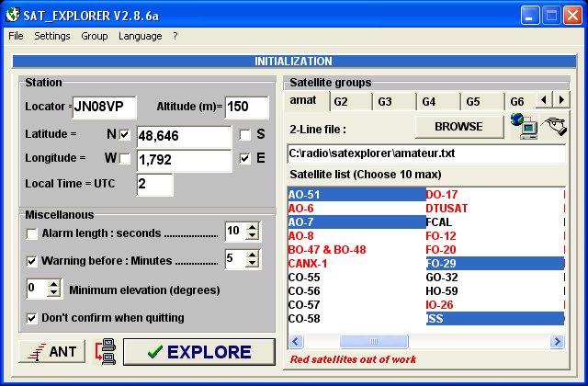Click the Latitude value field 48,646
Viewport: 588px width, 386px height.
coord(184,137)
